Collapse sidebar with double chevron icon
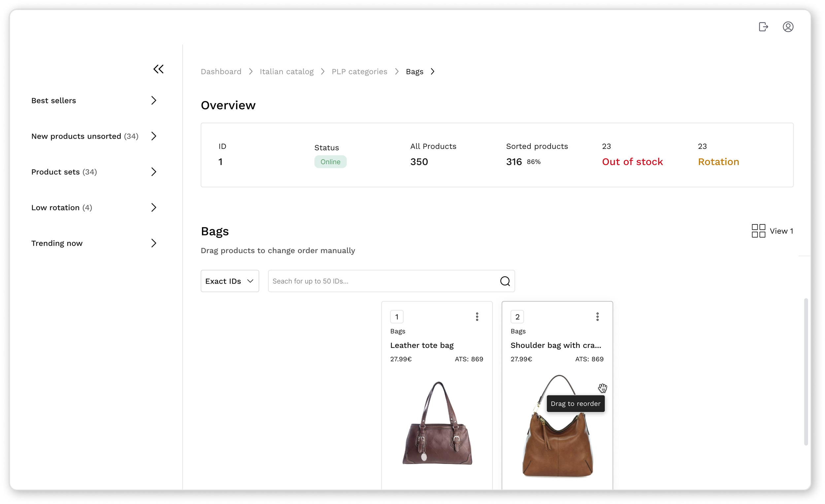The image size is (825, 504). tap(158, 69)
